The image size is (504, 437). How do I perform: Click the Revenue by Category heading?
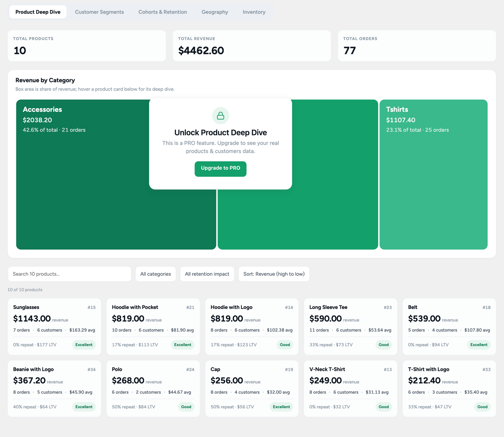pos(45,80)
